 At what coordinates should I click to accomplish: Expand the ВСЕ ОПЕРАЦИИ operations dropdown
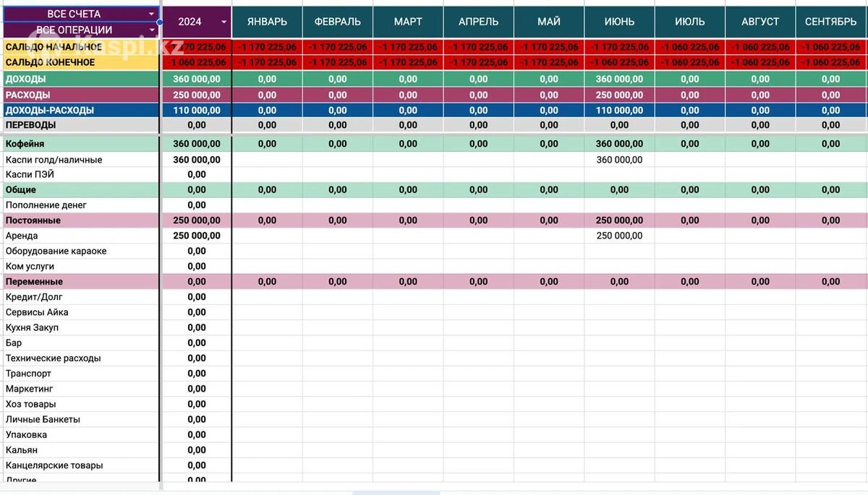point(151,30)
